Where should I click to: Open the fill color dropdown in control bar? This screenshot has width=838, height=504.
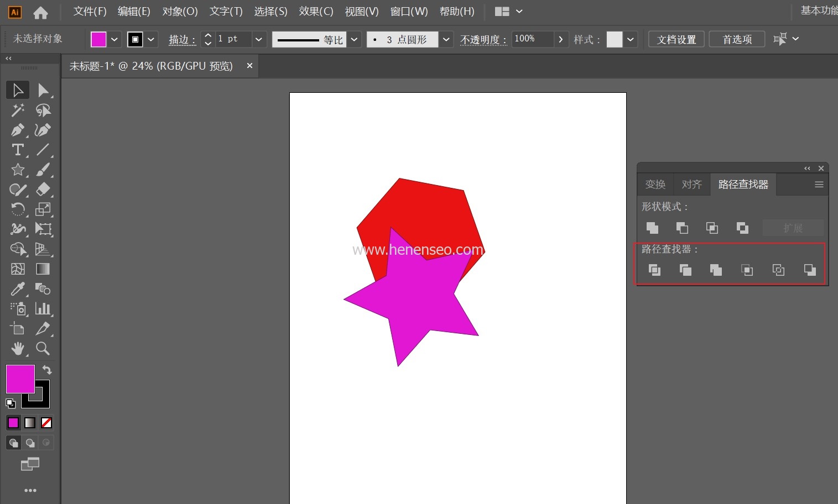coord(114,39)
